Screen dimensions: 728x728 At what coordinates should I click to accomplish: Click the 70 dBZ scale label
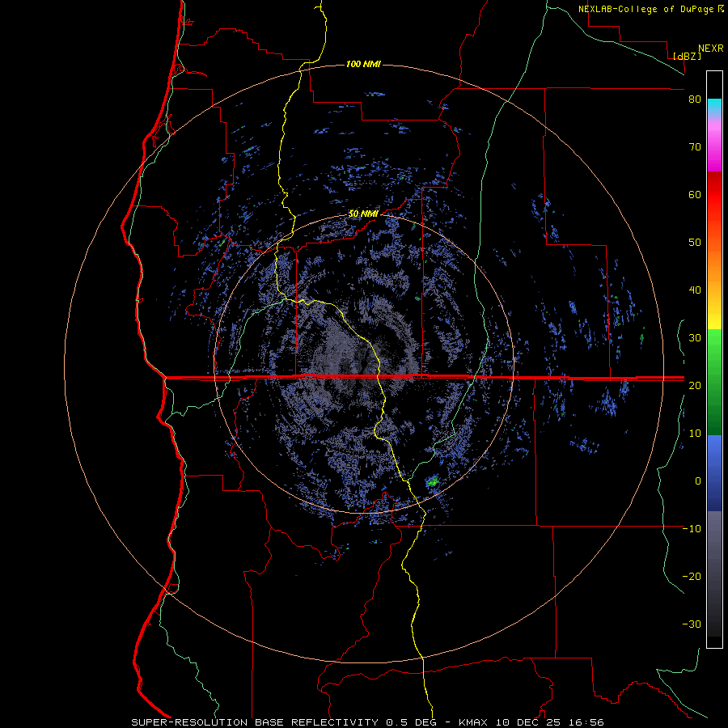[x=695, y=147]
